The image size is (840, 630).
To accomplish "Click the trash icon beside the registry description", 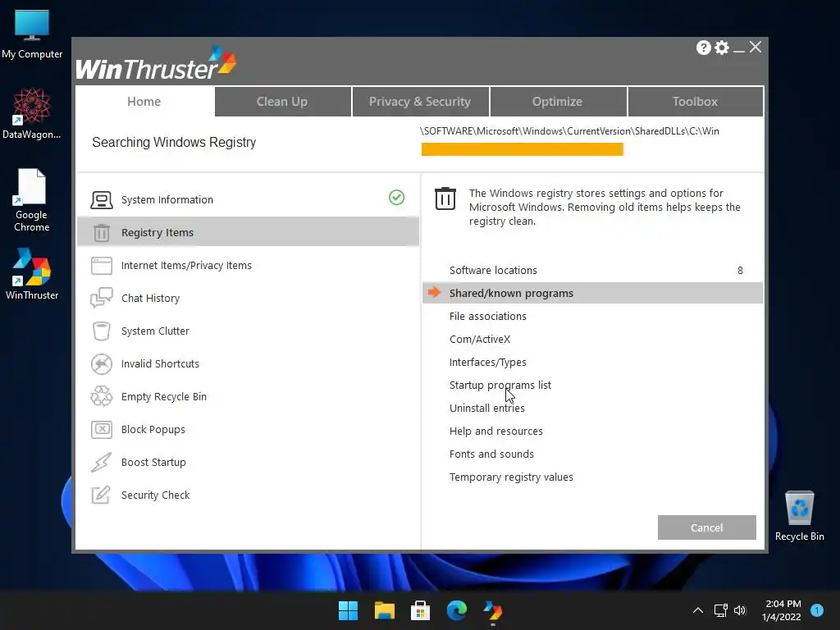I will [x=445, y=199].
